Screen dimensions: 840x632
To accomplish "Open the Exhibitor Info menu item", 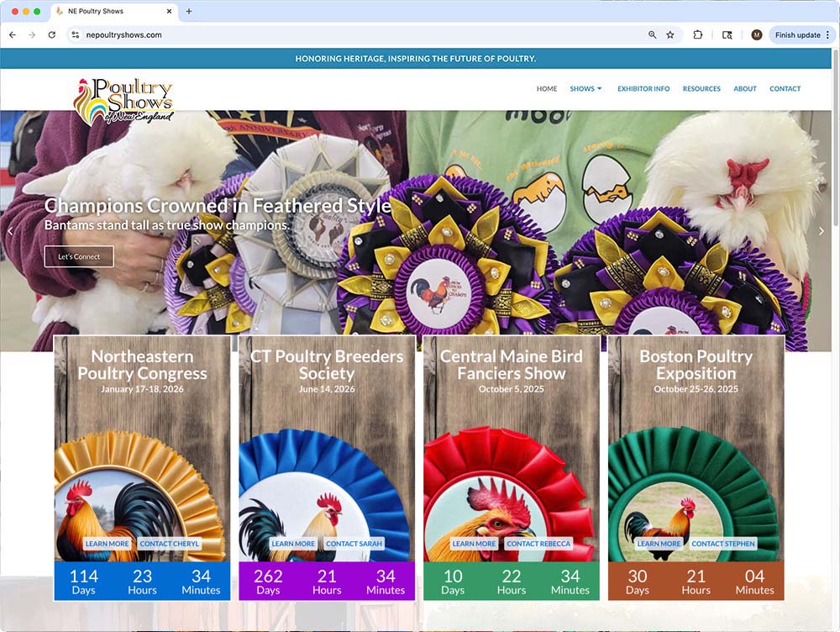I will [x=643, y=89].
